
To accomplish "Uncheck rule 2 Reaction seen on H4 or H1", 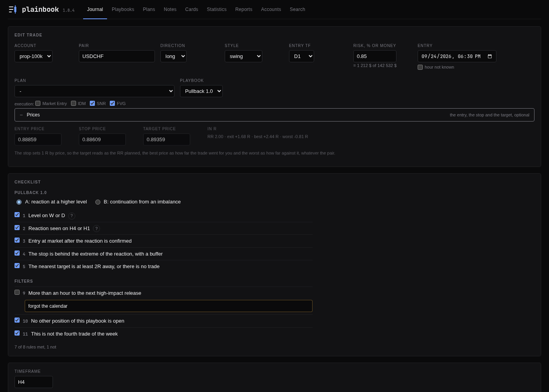I will coord(17,228).
